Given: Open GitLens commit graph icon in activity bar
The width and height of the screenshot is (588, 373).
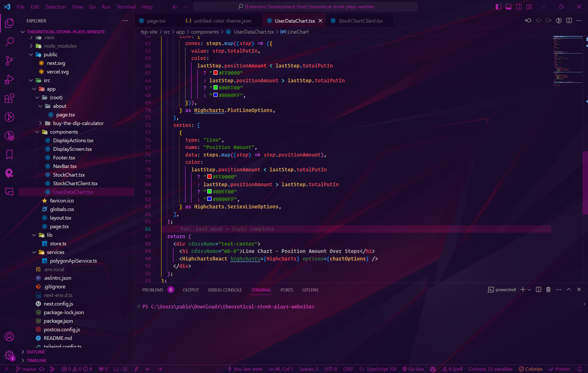Looking at the screenshot, I should [x=9, y=117].
